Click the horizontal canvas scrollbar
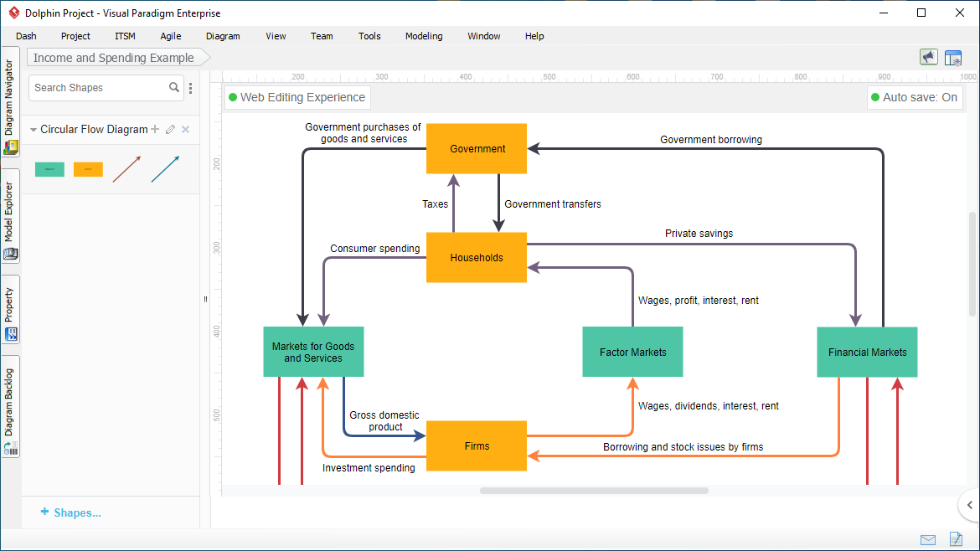 click(x=594, y=491)
